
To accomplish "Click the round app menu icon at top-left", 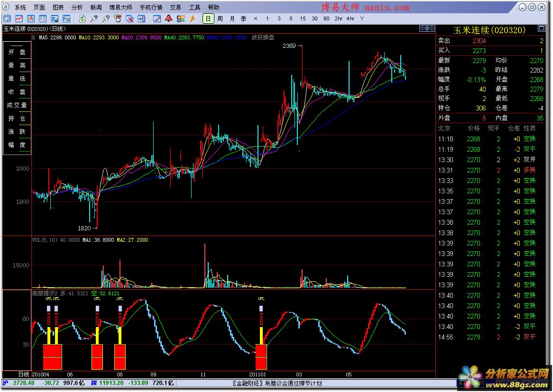I will [6, 7].
